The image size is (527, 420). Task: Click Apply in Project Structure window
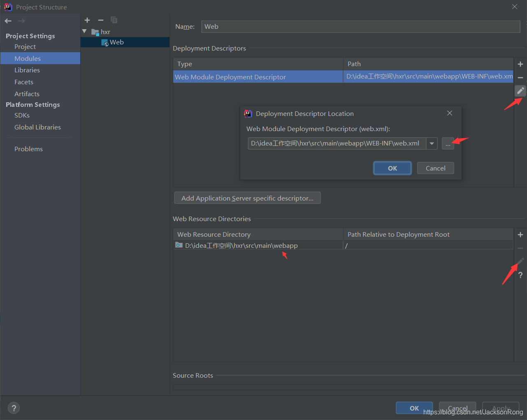click(x=501, y=408)
